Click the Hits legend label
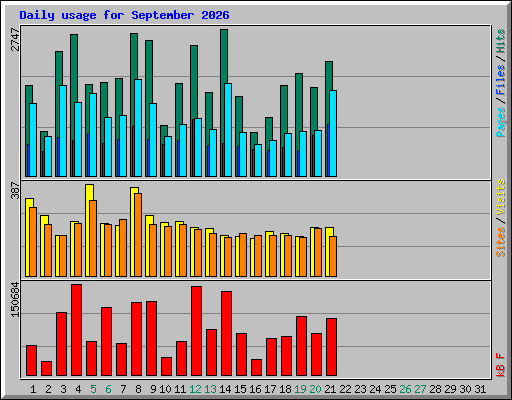 [500, 41]
